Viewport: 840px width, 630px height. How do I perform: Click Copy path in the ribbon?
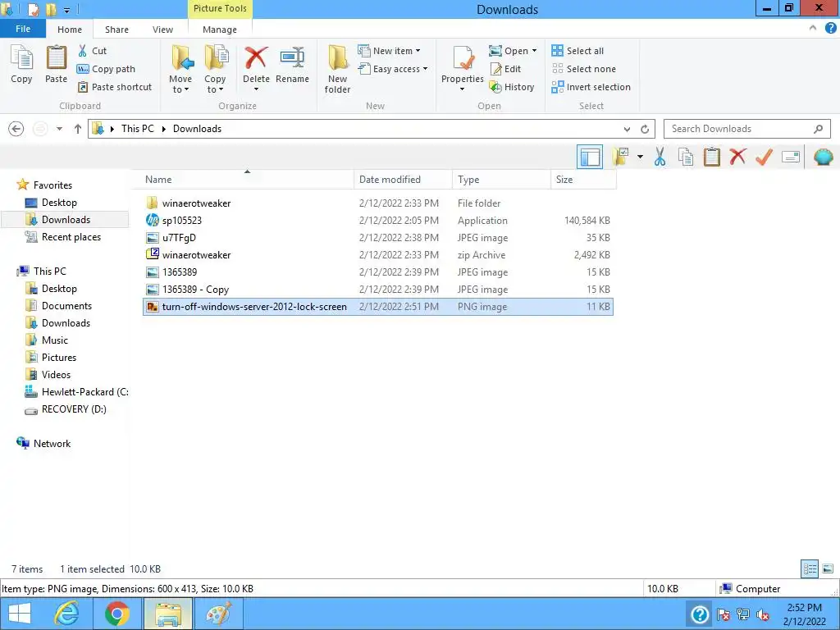106,69
